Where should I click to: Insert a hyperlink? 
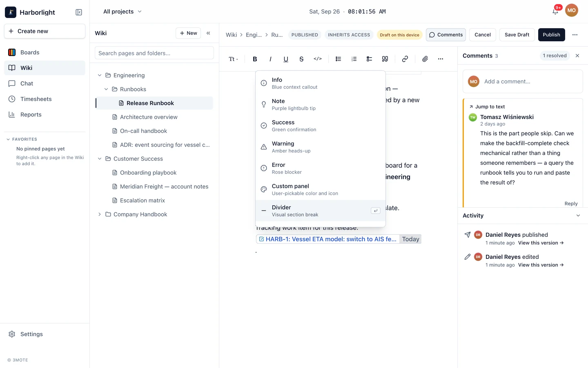coord(405,59)
